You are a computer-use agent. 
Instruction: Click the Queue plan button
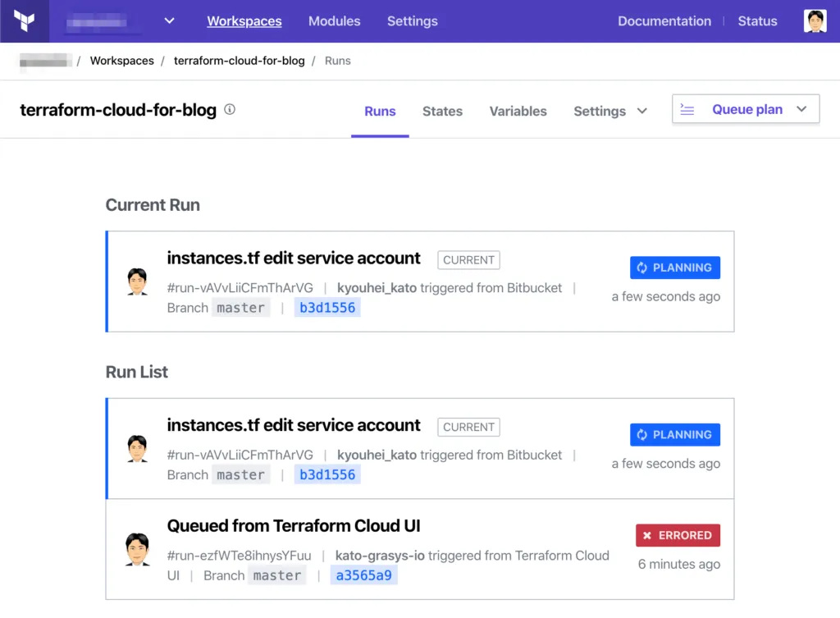tap(746, 109)
